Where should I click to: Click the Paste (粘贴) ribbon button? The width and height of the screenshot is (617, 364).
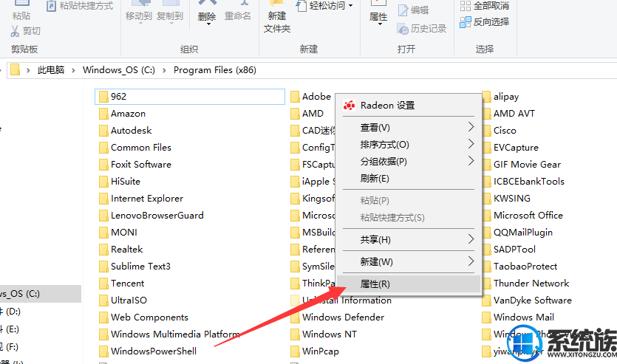click(21, 11)
